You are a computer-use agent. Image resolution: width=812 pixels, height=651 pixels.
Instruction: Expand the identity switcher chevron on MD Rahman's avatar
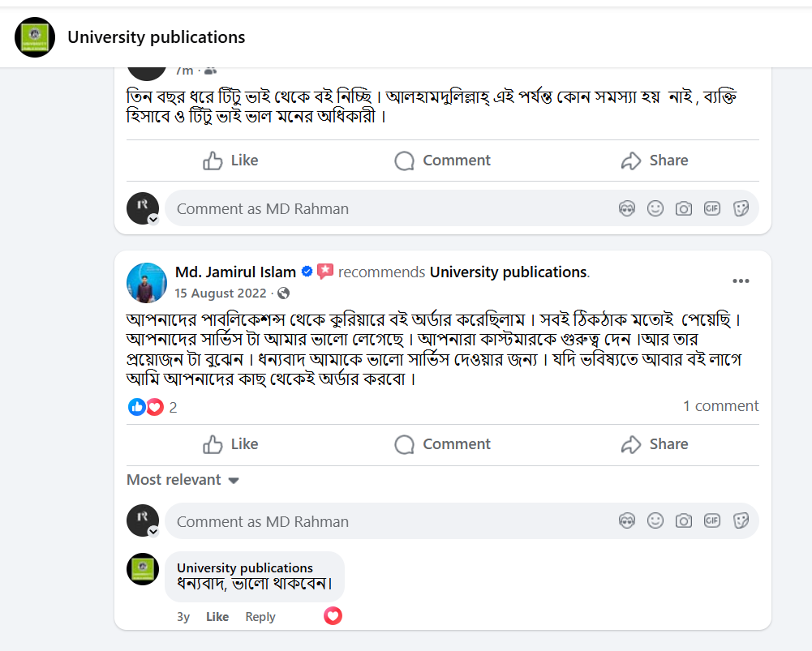[x=152, y=219]
